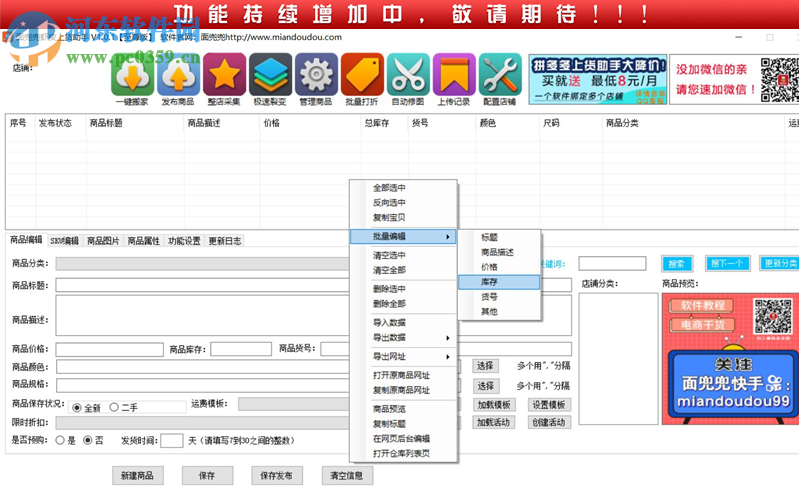Choose 打开原商品网址 menu item
The image size is (799, 496).
(x=404, y=376)
